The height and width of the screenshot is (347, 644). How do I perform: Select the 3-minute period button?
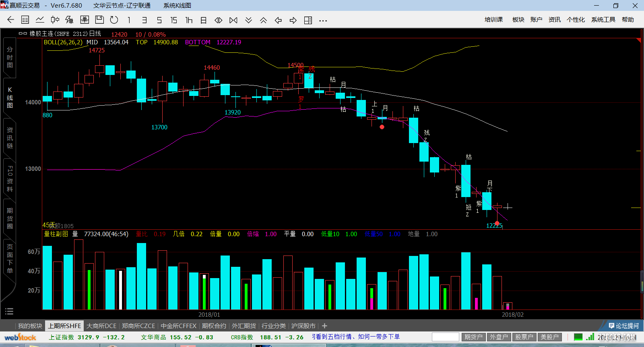click(144, 20)
